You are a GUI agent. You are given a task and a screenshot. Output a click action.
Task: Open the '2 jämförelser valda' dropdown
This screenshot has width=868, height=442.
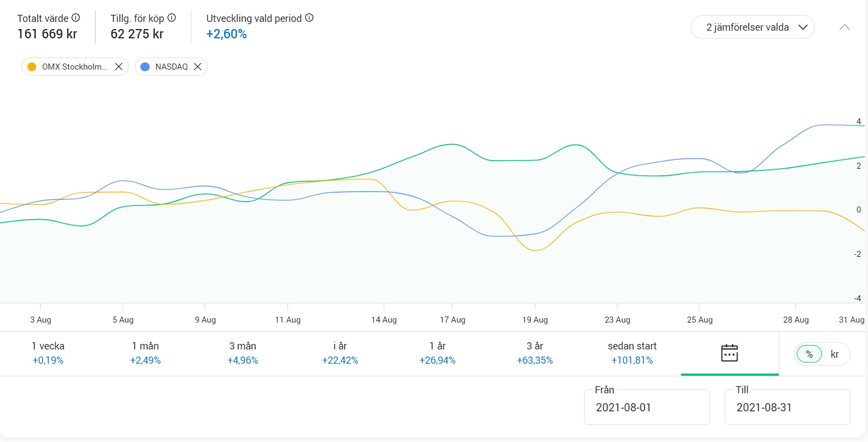coord(752,27)
